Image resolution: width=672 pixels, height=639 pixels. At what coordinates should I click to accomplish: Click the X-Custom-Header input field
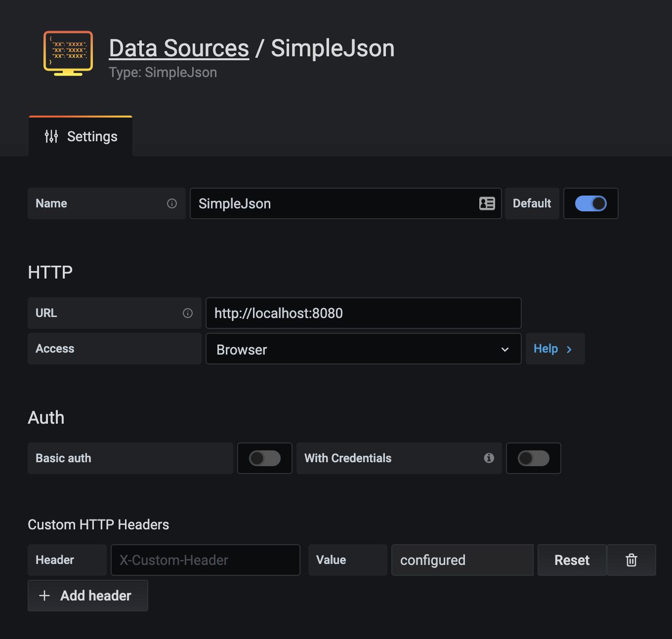[206, 560]
